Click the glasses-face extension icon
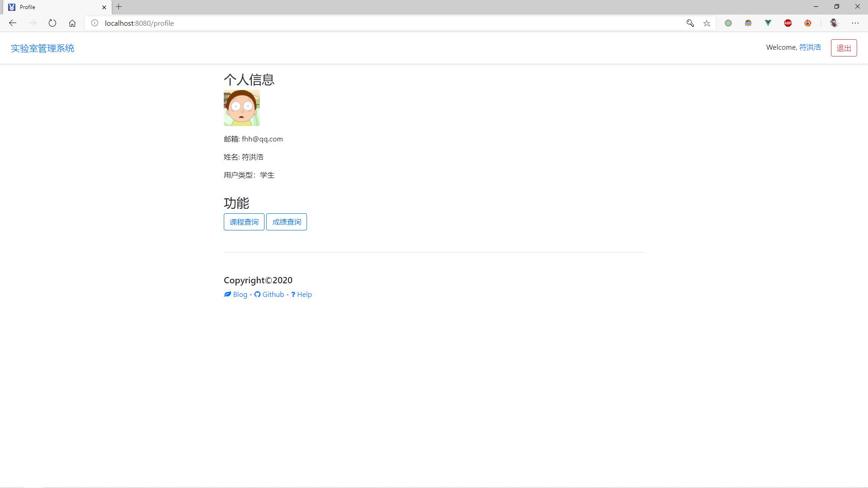The image size is (868, 488). click(748, 23)
